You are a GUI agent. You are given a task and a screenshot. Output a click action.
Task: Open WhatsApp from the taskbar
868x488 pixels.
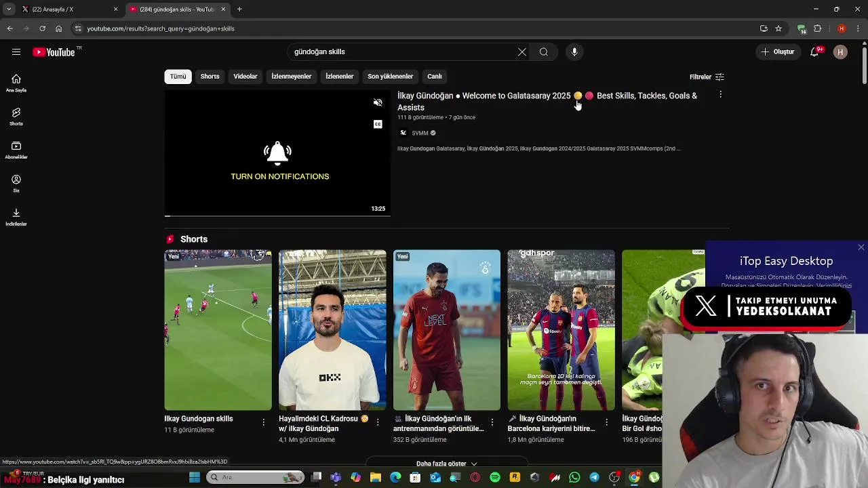[574, 478]
